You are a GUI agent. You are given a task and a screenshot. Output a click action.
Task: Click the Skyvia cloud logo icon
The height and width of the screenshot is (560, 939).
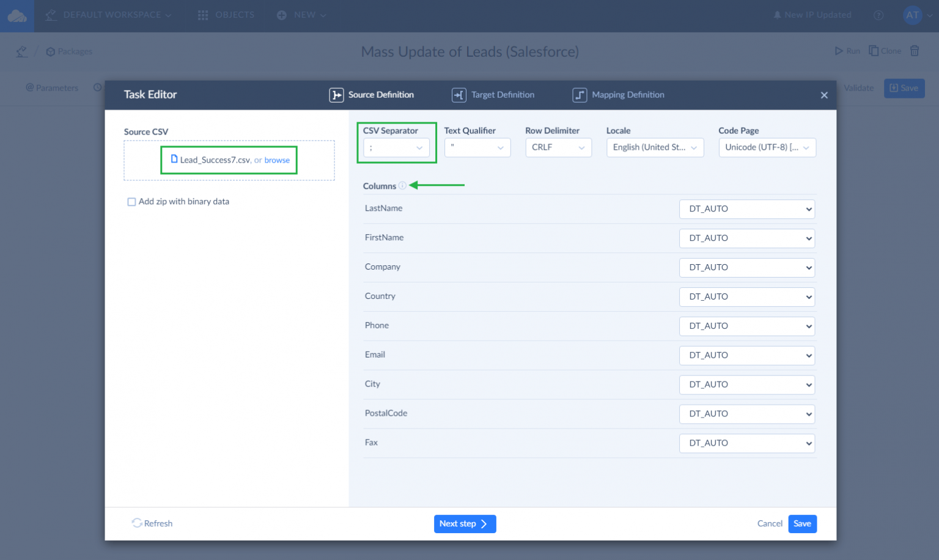coord(17,16)
